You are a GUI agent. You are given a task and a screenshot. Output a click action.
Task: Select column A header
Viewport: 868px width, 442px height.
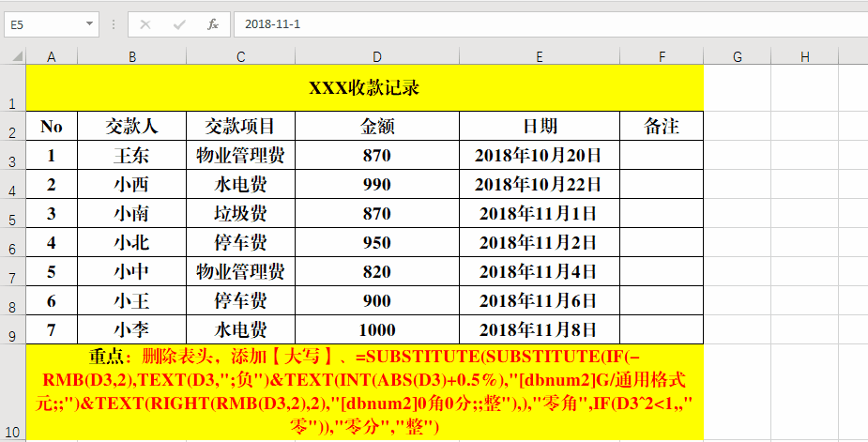52,56
